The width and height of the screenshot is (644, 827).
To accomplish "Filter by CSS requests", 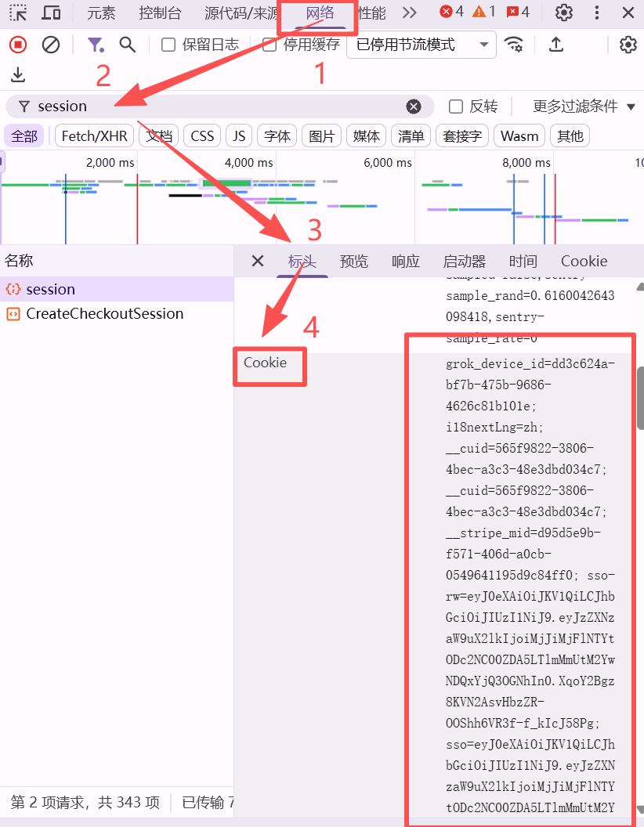I will 202,136.
